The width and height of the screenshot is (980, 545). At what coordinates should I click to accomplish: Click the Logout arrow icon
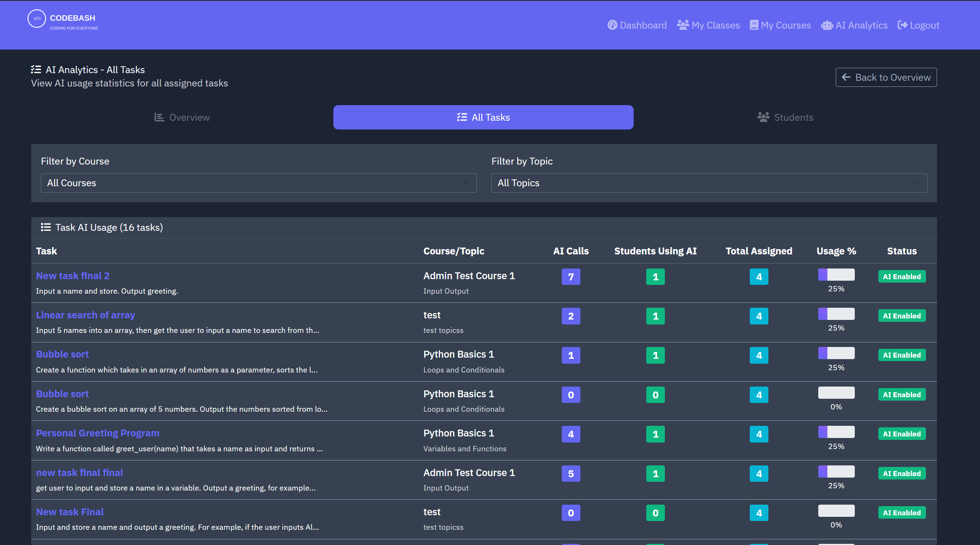click(902, 25)
